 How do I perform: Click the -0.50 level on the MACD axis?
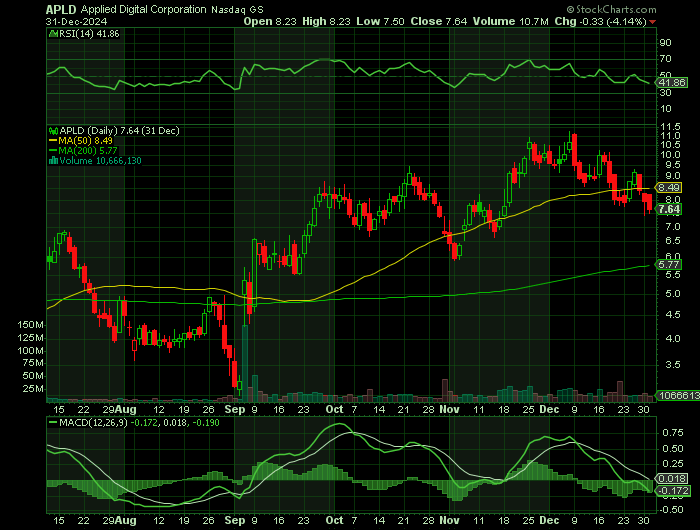(x=671, y=509)
